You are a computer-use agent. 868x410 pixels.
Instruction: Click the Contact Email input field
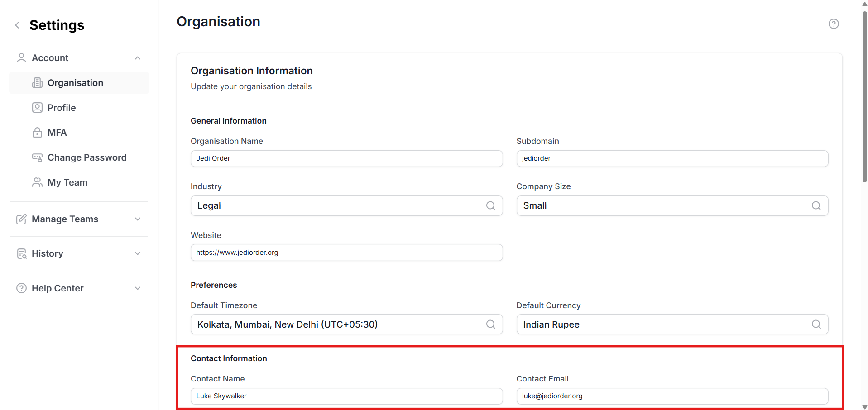tap(672, 396)
